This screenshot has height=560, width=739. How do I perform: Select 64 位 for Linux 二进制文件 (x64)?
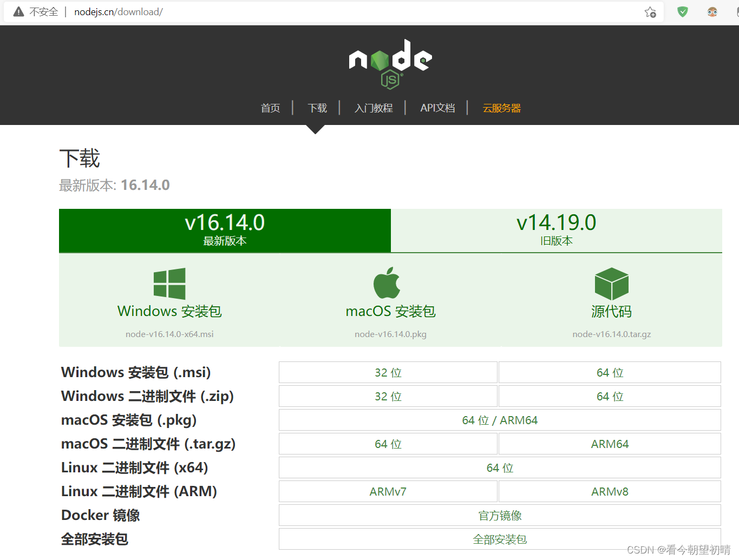coord(500,467)
